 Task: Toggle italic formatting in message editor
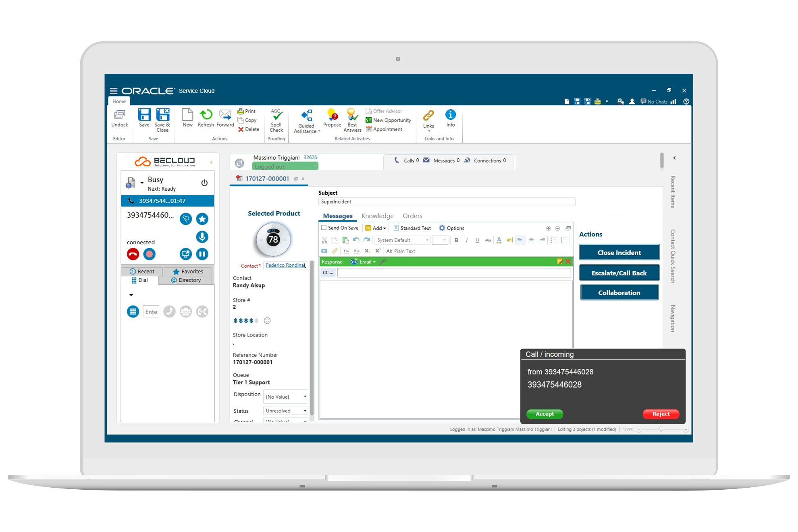467,240
